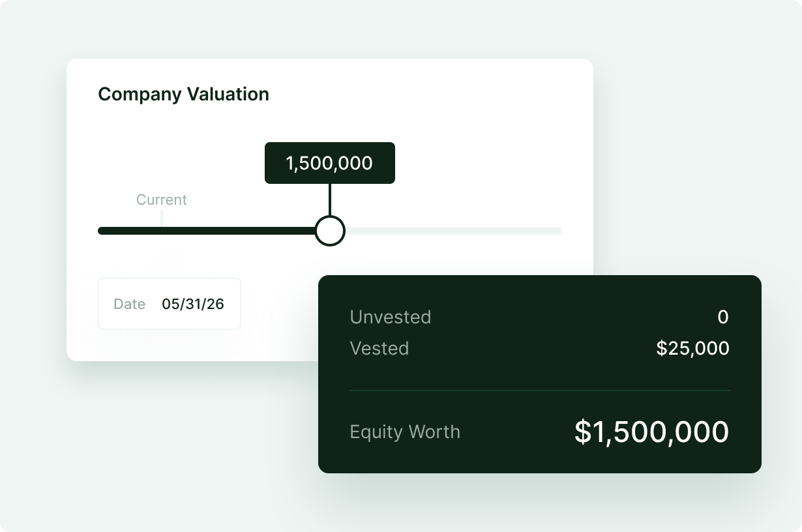This screenshot has width=802, height=532.
Task: Select the Company Valuation card title
Action: [183, 94]
